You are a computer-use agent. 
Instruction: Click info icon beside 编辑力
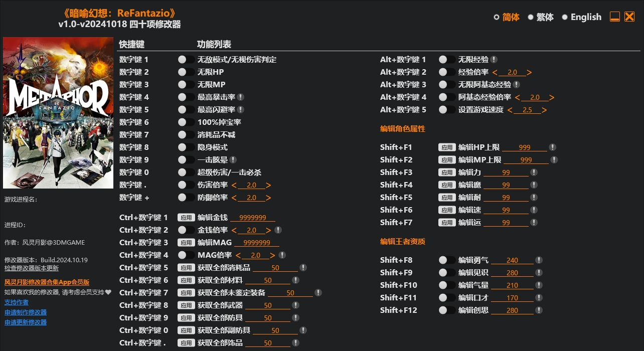pos(534,172)
